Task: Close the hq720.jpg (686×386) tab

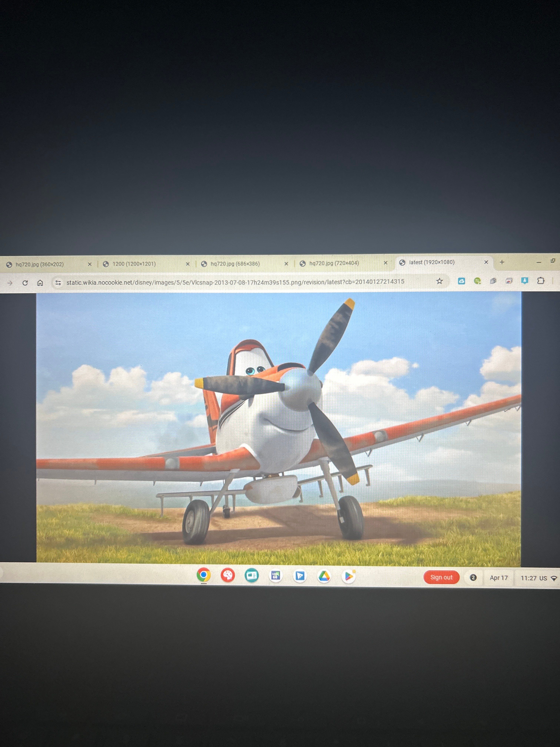Action: coord(286,263)
